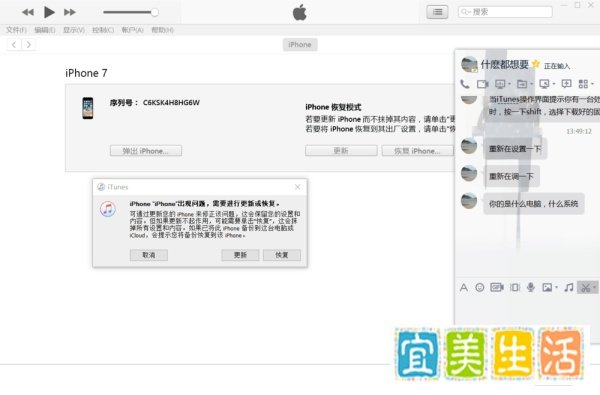The width and height of the screenshot is (600, 395).
Task: Click the contact name 什麼都想要
Action: click(505, 64)
